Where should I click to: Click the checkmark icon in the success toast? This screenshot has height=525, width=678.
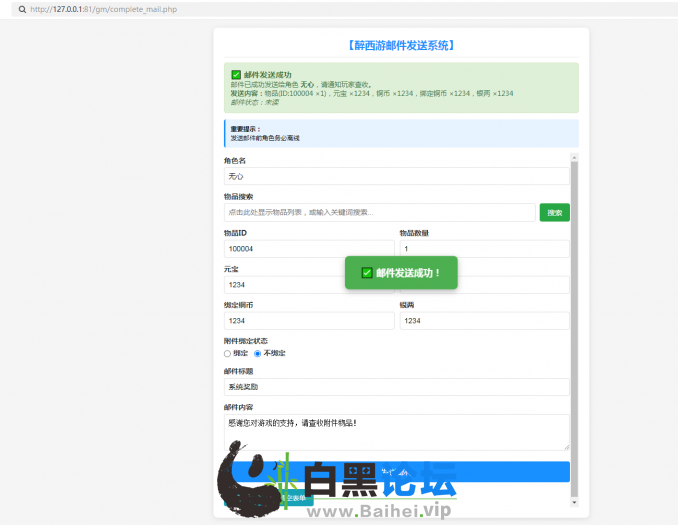click(367, 272)
